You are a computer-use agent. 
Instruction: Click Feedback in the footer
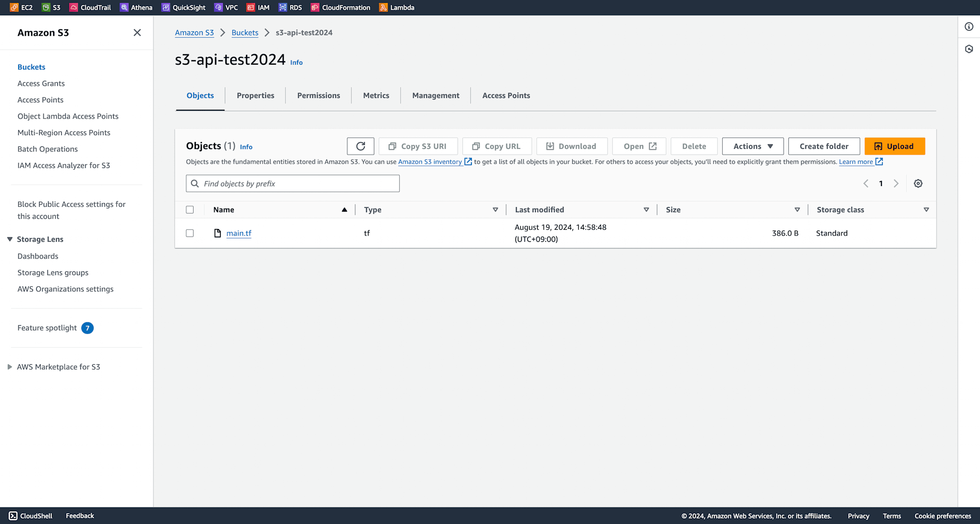tap(80, 516)
